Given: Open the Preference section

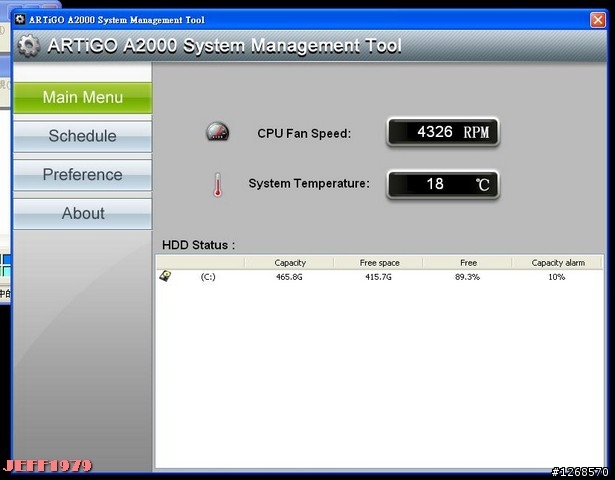Looking at the screenshot, I should coord(82,175).
